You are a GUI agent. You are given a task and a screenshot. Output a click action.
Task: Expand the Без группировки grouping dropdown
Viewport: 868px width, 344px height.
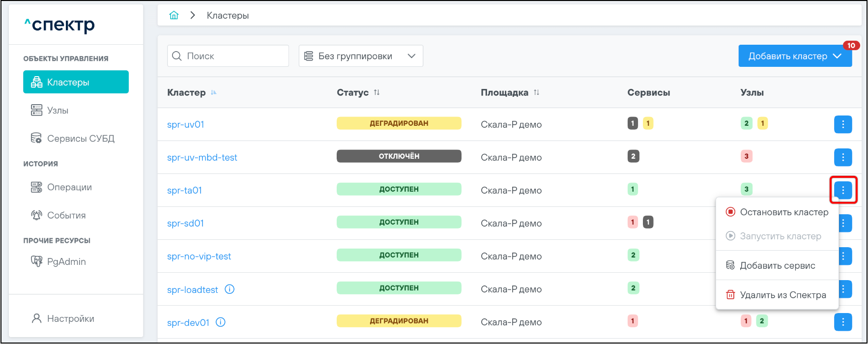pos(361,56)
